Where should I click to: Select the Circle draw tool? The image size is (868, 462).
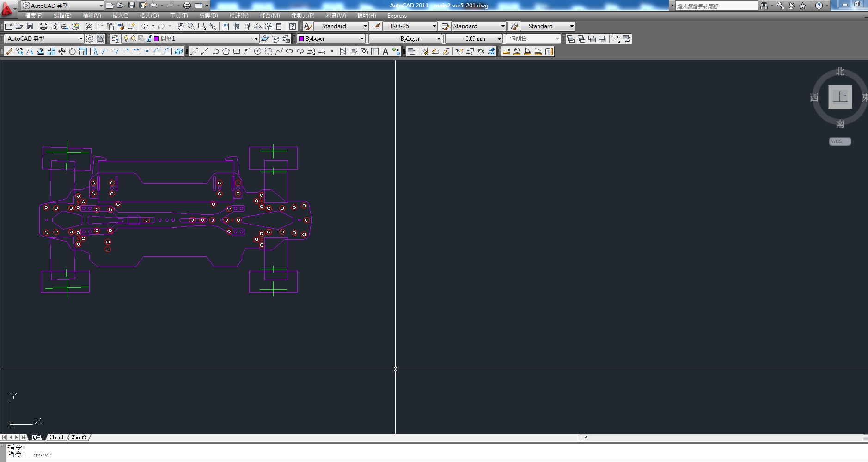coord(258,51)
